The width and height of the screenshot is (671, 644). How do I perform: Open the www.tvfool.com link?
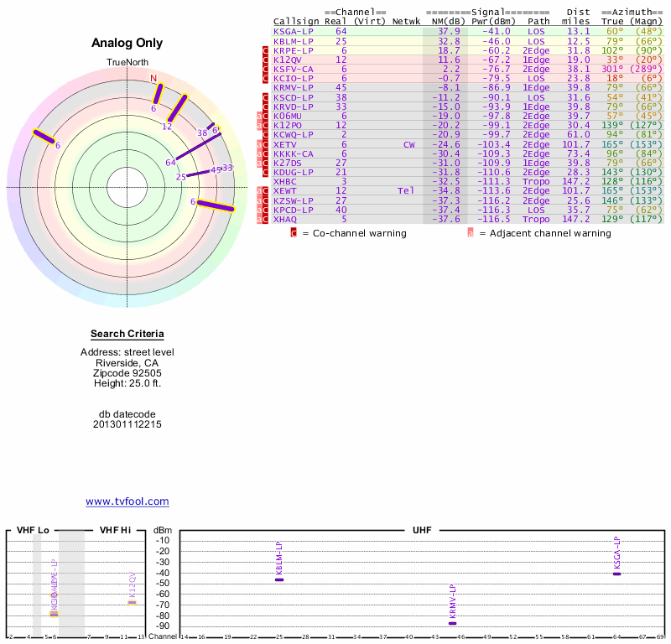click(x=127, y=501)
